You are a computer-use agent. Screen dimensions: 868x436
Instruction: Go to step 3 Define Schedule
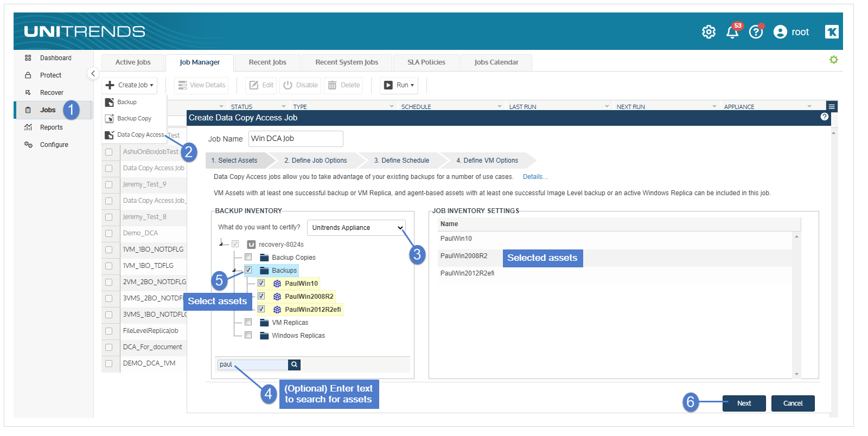[401, 161]
